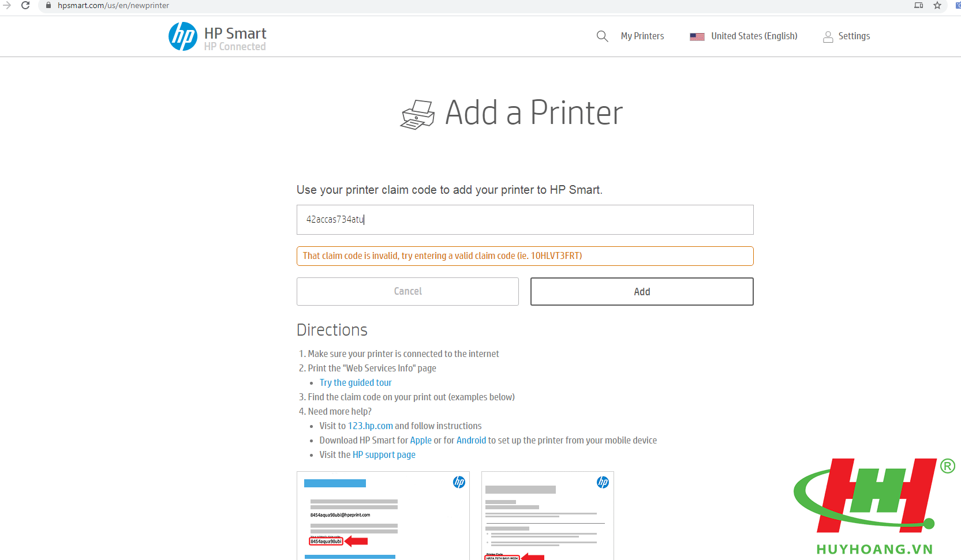Image resolution: width=961 pixels, height=560 pixels.
Task: Click the Add button
Action: point(642,291)
